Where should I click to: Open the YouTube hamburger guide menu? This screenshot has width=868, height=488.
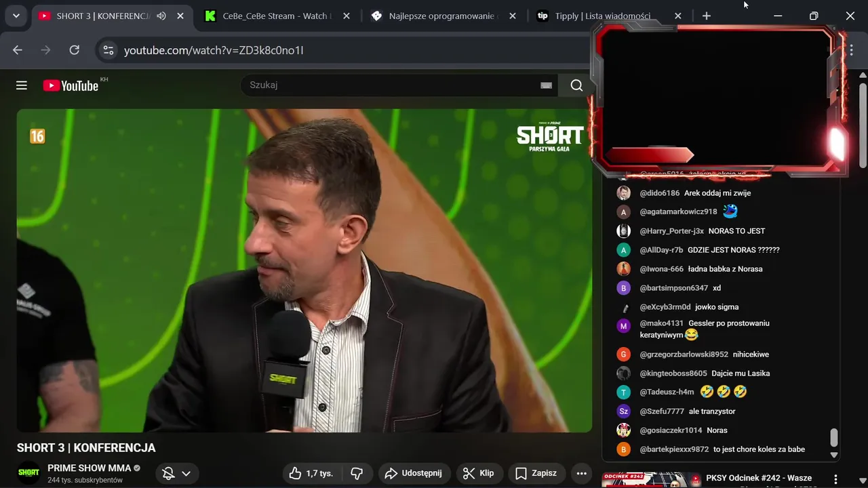pyautogui.click(x=22, y=85)
